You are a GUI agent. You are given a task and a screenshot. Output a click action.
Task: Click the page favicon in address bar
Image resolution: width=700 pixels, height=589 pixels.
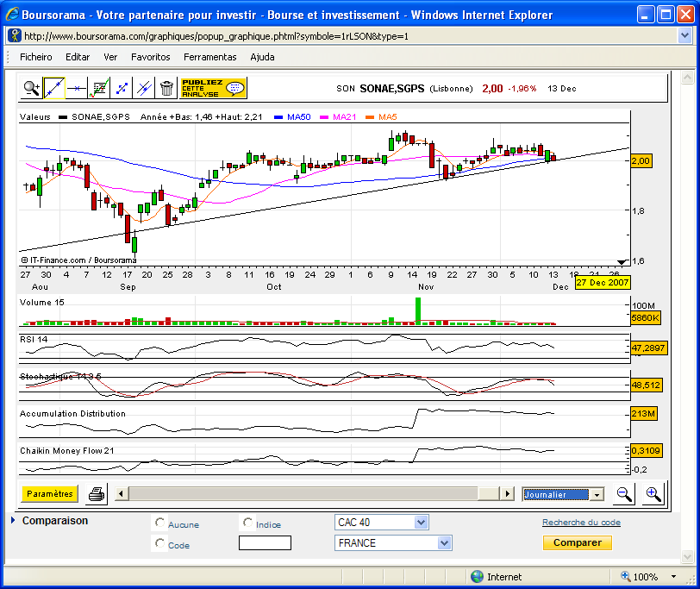(x=15, y=35)
